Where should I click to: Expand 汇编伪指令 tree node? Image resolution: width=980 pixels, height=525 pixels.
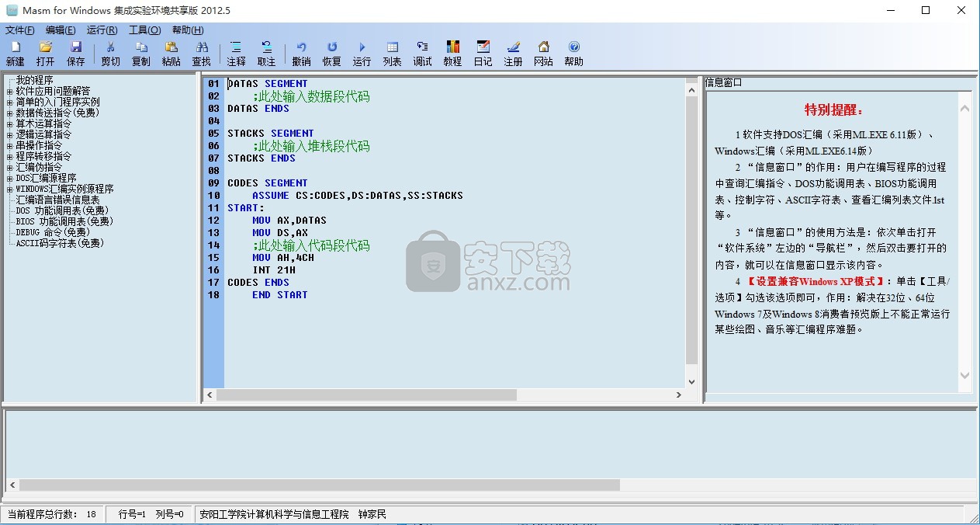click(10, 167)
